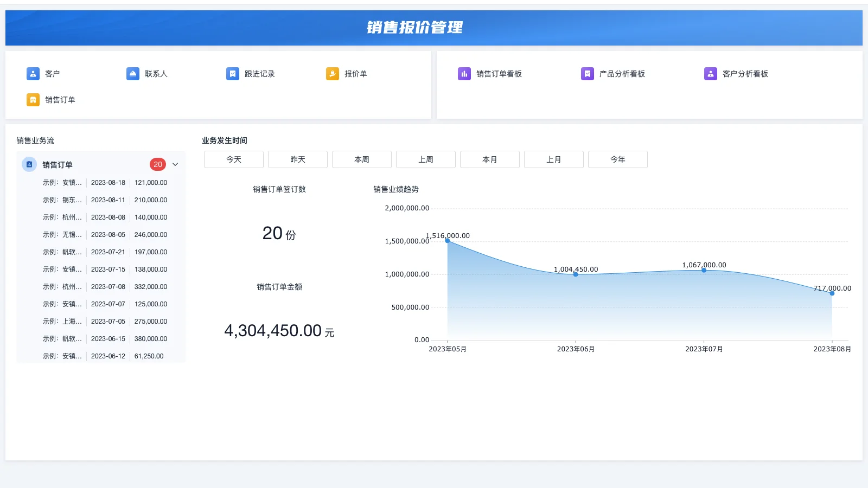Enable the 上周 (Last Week) filter

point(425,159)
